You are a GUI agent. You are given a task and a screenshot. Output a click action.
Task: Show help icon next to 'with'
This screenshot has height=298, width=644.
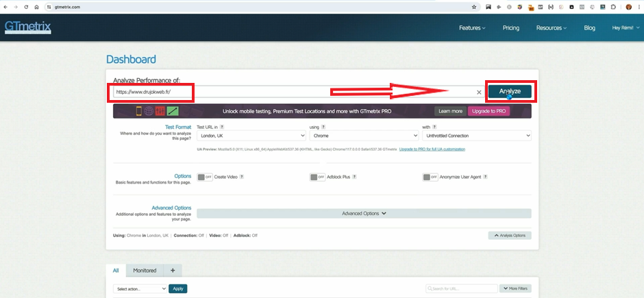click(x=434, y=127)
